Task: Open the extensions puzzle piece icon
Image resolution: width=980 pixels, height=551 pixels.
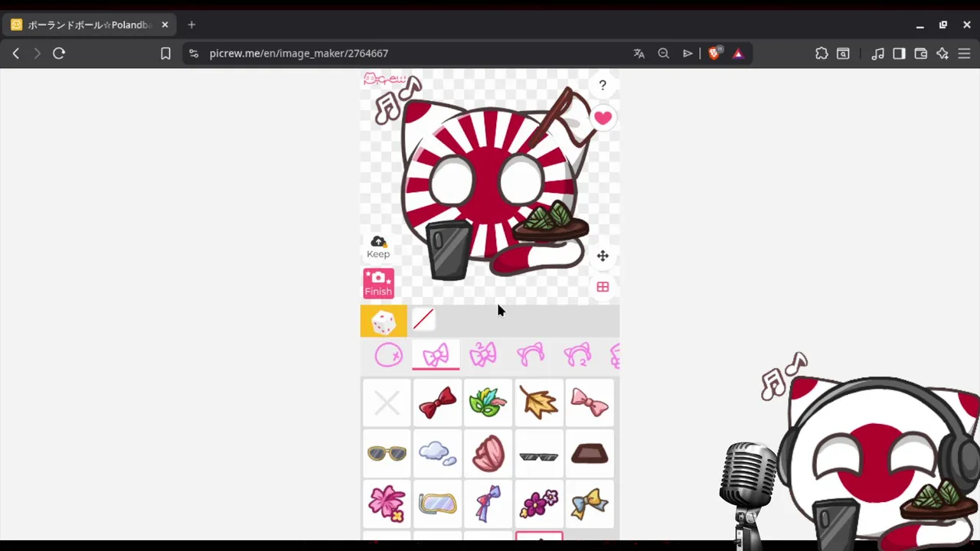Action: click(x=822, y=54)
